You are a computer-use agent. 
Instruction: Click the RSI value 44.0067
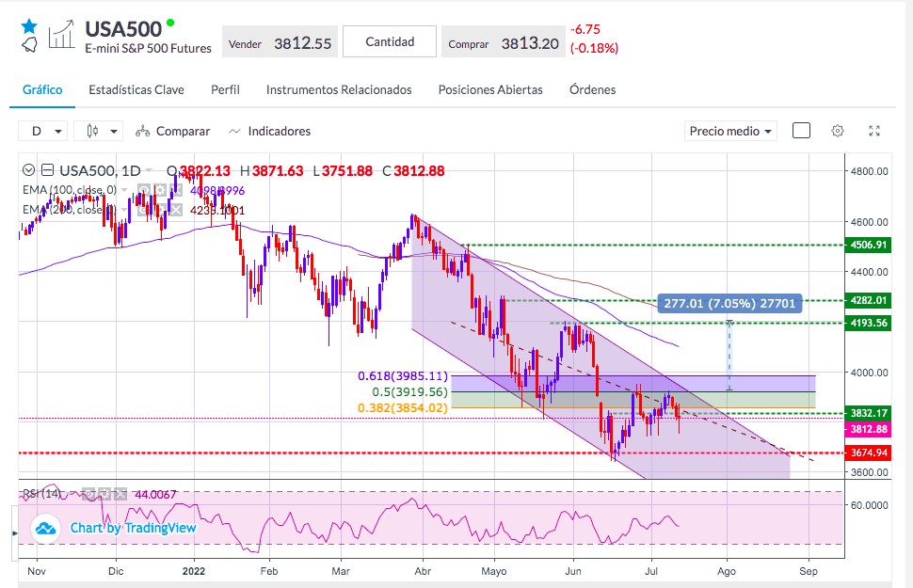click(155, 494)
